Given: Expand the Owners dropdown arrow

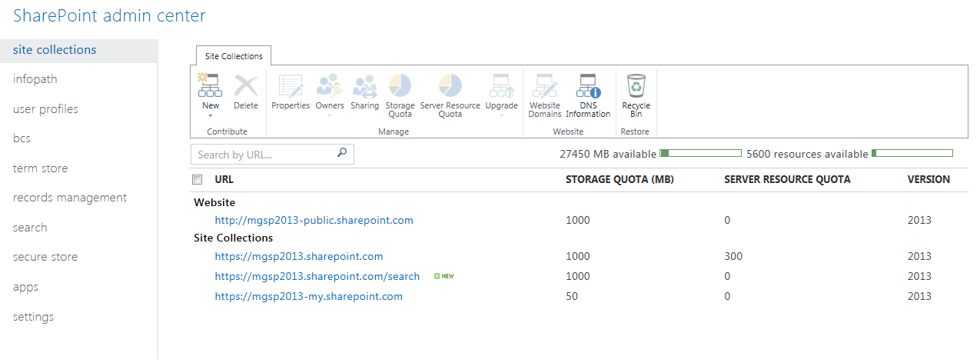Looking at the screenshot, I should tap(330, 116).
